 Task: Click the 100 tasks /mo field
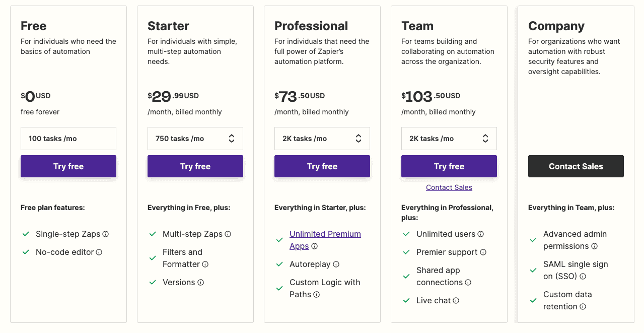68,138
